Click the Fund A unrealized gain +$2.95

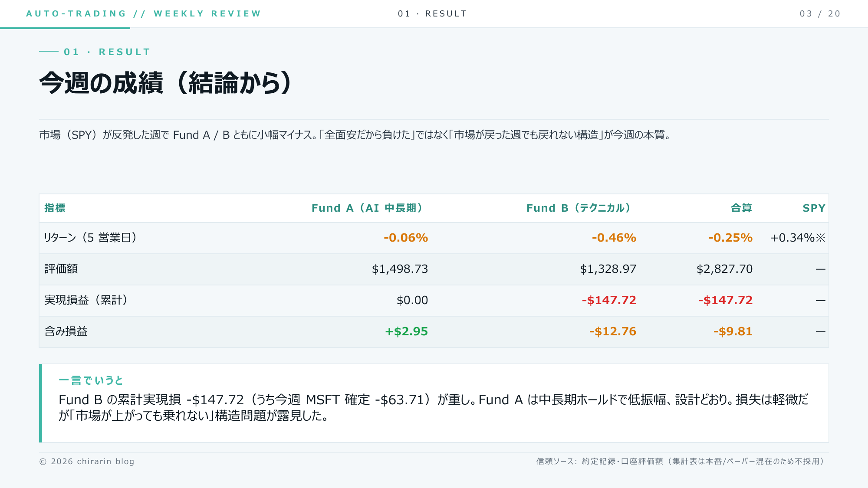[x=407, y=331]
